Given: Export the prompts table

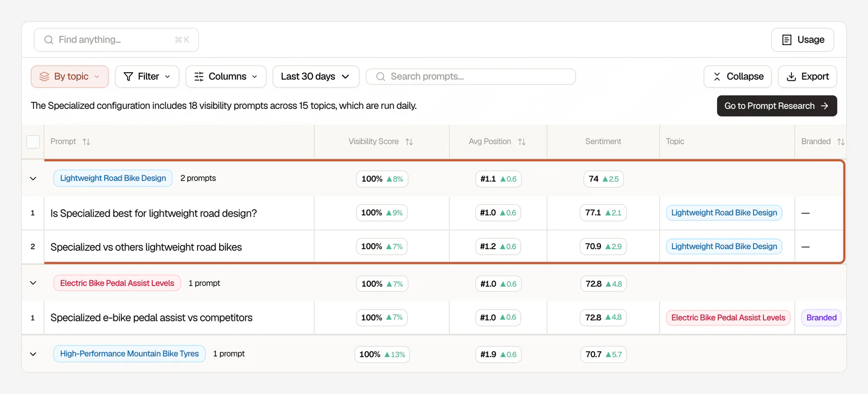Looking at the screenshot, I should (x=807, y=76).
